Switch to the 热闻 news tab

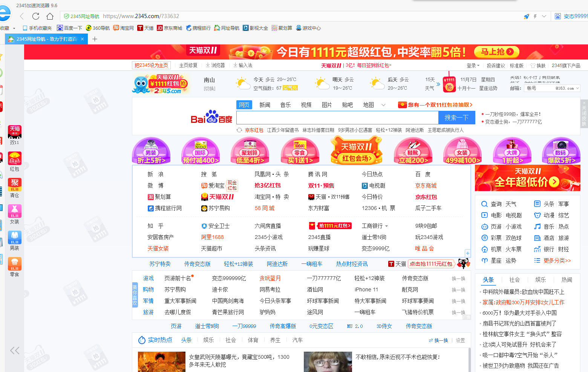(x=567, y=280)
